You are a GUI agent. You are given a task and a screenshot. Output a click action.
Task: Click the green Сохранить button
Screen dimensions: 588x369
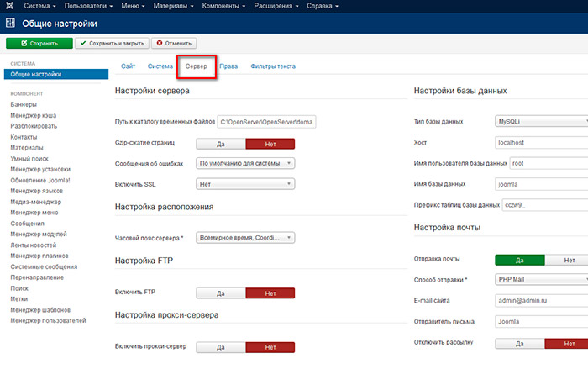point(39,43)
